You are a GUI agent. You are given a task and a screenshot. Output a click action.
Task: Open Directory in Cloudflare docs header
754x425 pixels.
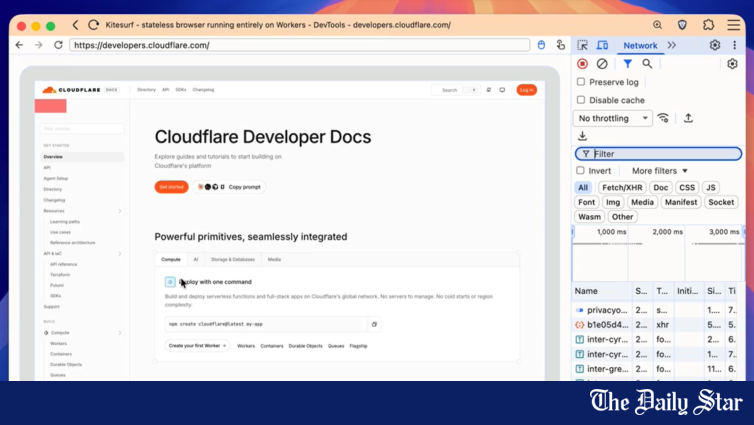[x=146, y=89]
